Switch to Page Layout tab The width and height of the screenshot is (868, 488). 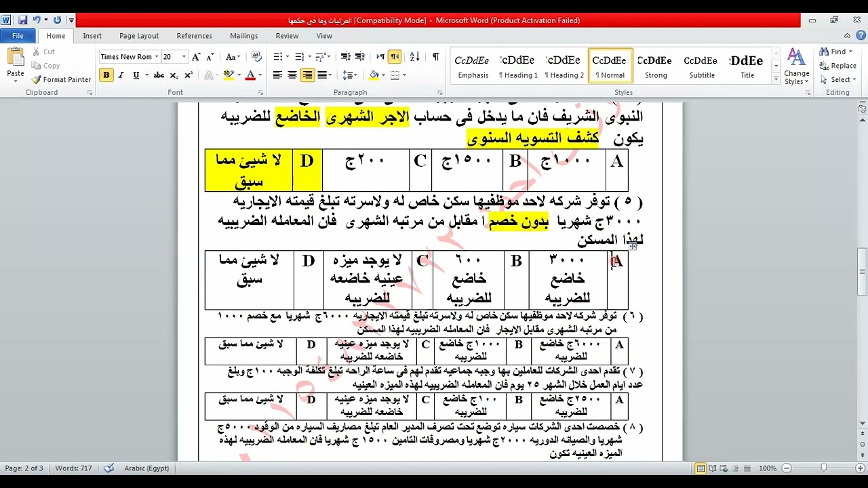(x=139, y=36)
